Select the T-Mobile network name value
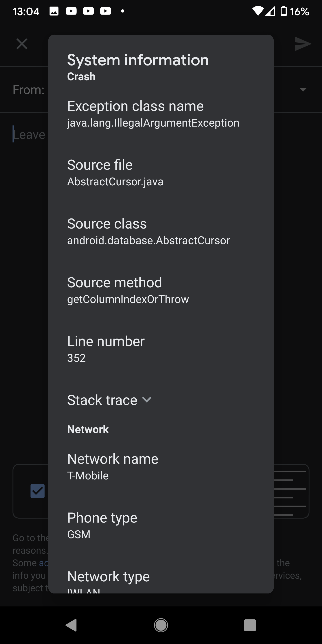This screenshot has height=644, width=322. (x=88, y=475)
